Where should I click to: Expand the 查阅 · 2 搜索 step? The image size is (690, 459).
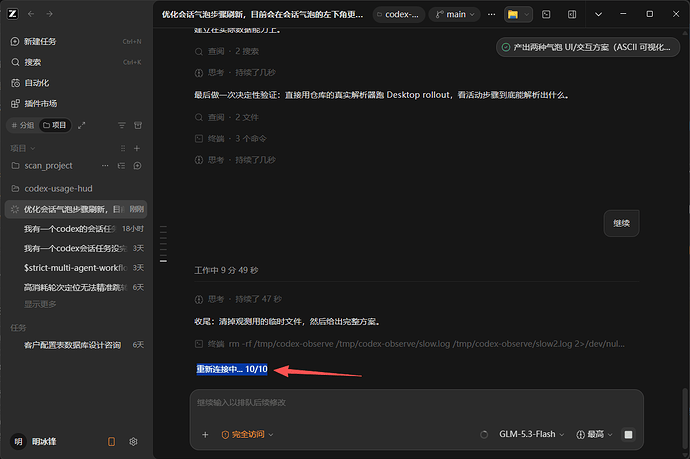click(227, 51)
